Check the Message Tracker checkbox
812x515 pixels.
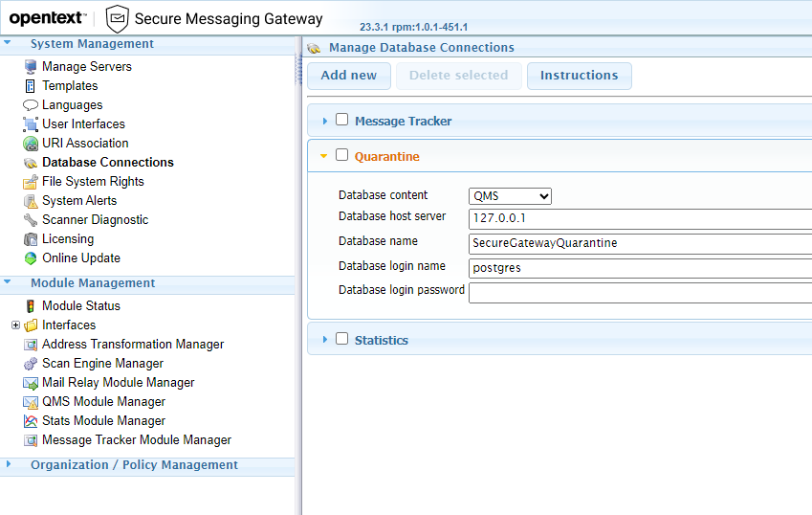(x=341, y=121)
